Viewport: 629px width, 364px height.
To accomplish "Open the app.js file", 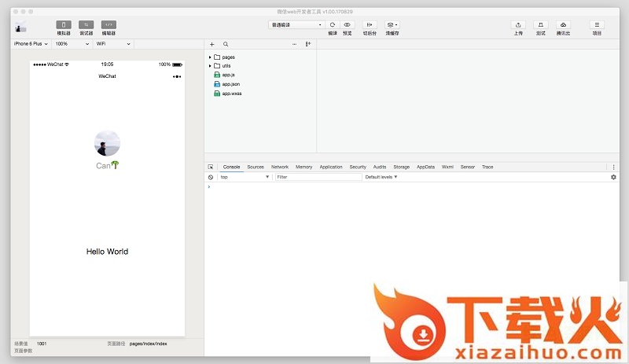I will [228, 75].
